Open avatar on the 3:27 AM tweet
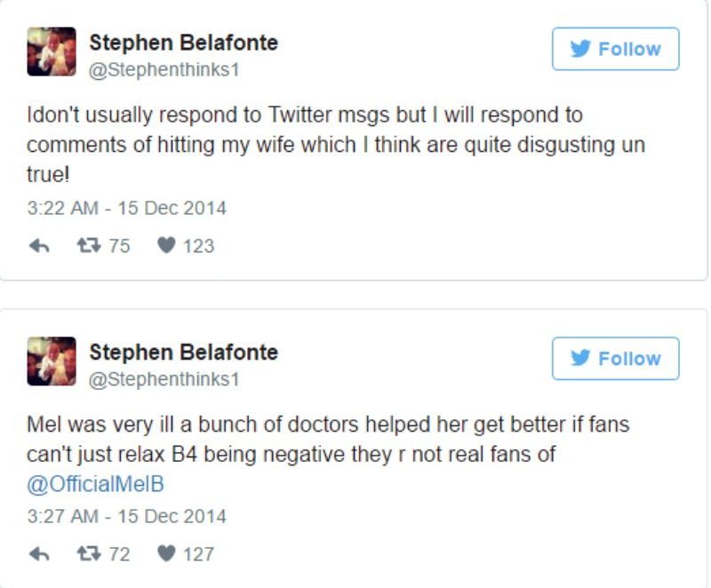This screenshot has height=588, width=711. (x=52, y=361)
